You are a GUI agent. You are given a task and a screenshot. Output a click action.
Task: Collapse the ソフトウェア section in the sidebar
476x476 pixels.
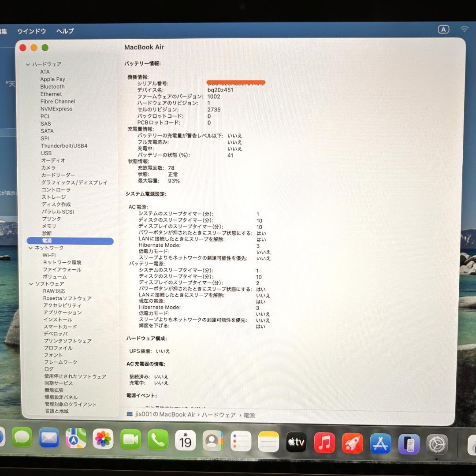(31, 283)
